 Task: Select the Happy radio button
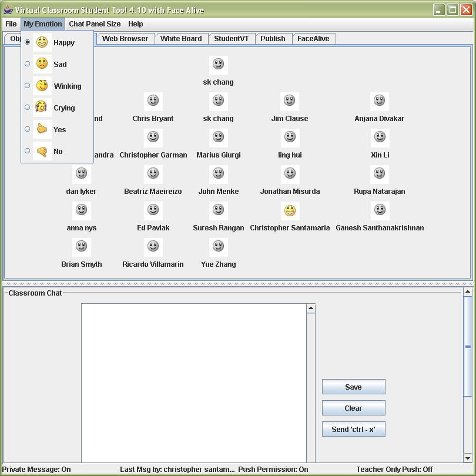[x=28, y=42]
